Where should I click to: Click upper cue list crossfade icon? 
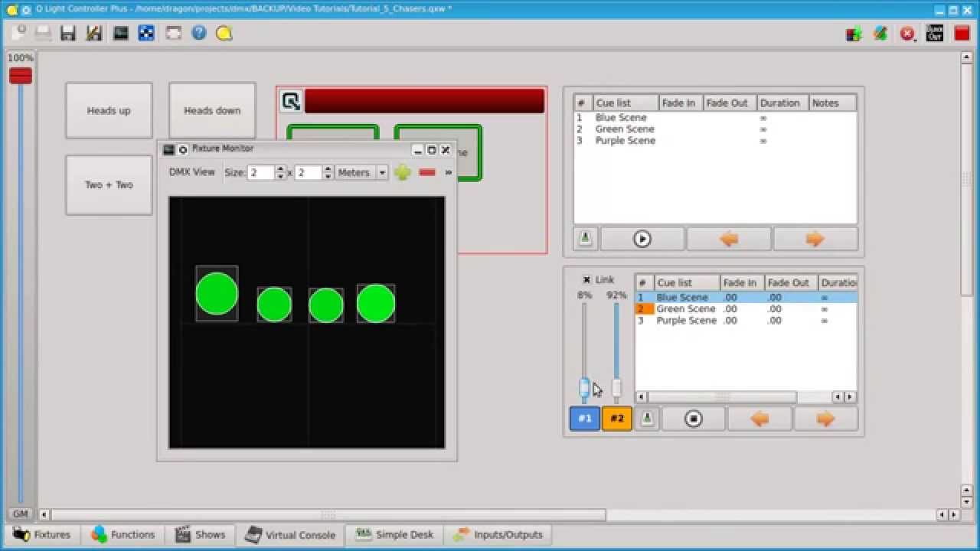[x=585, y=239]
